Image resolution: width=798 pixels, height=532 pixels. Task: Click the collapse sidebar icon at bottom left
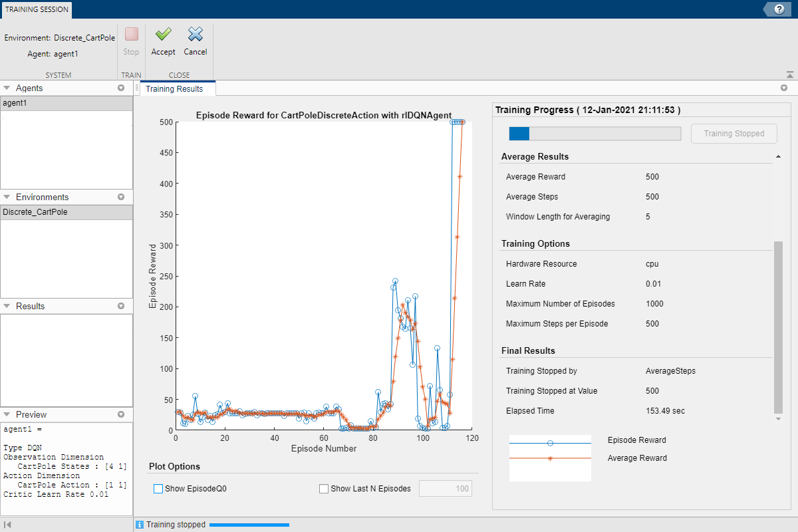click(x=7, y=525)
